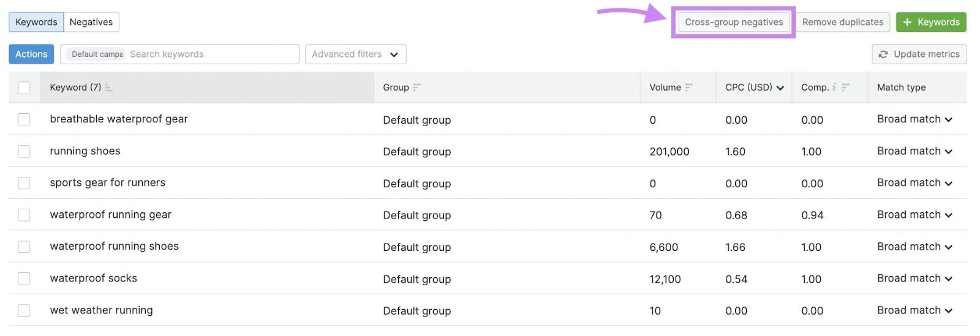Select the running shoes row checkbox
This screenshot has height=336, width=980.
point(24,151)
